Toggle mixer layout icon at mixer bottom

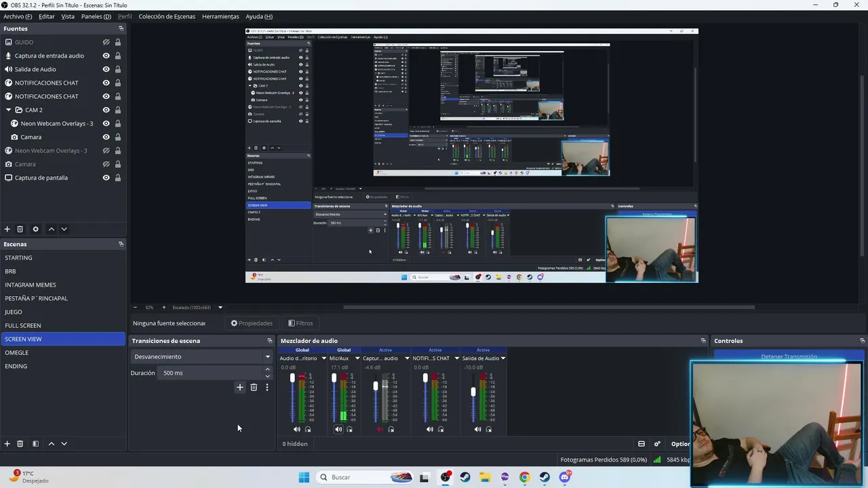click(642, 444)
